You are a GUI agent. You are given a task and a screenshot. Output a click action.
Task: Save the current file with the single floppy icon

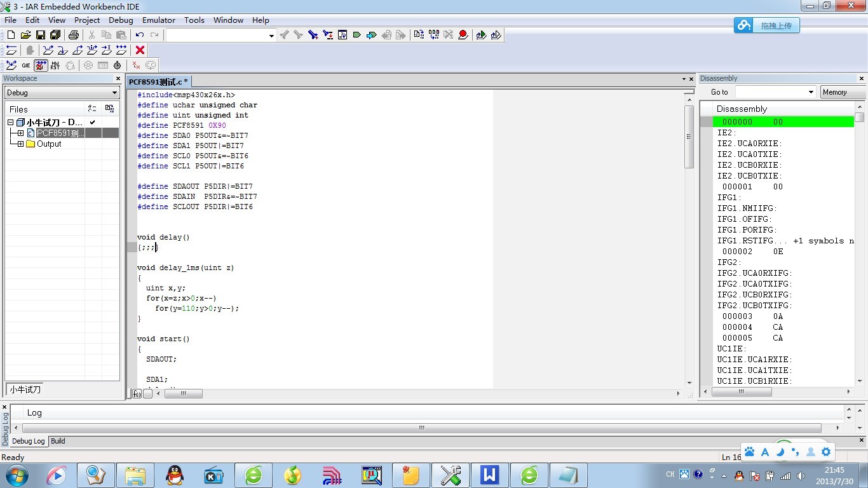point(40,35)
